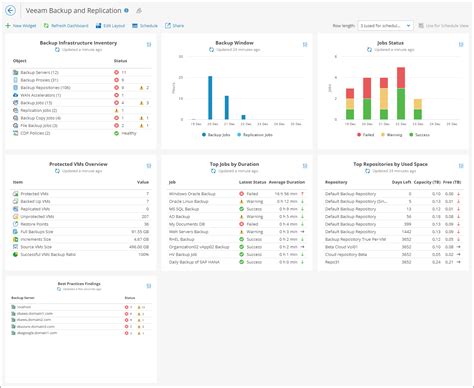This screenshot has height=388, width=474.
Task: Open Backup Window widget menu icon
Action: (305, 44)
